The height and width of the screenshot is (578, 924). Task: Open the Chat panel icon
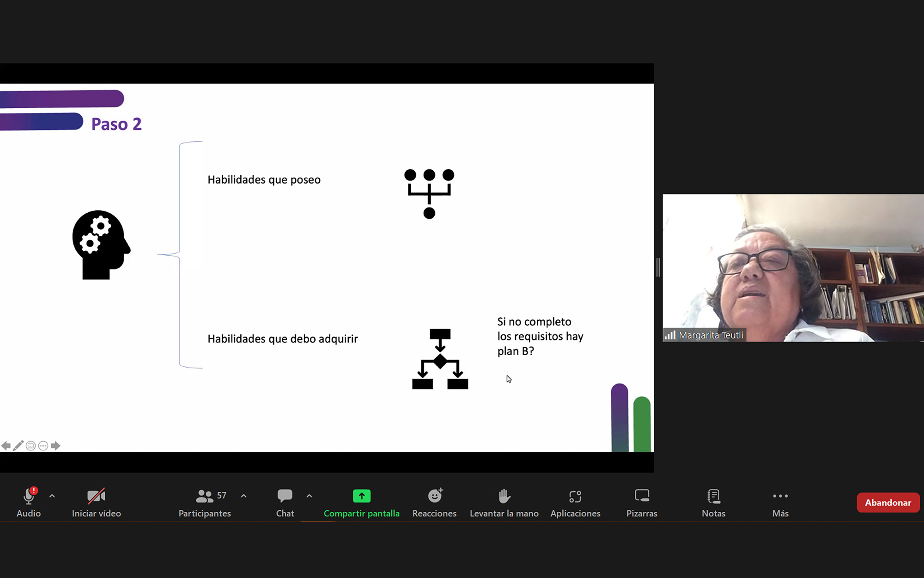285,496
